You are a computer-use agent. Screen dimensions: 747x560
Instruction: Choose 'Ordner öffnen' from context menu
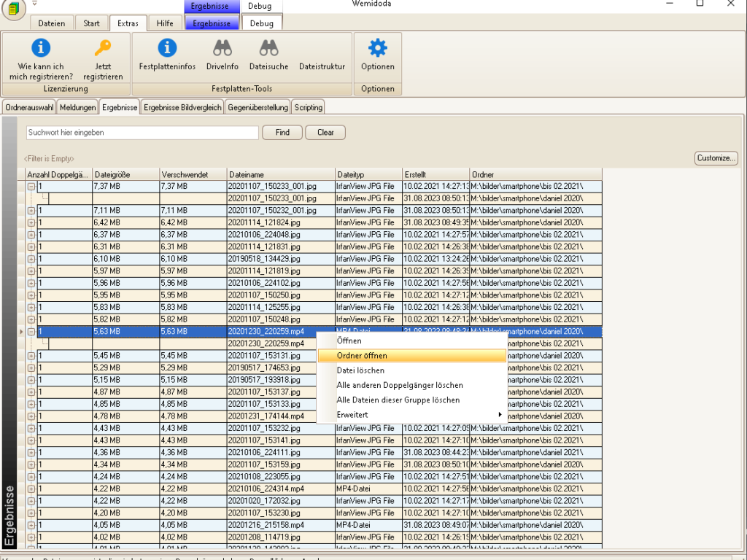tap(362, 356)
